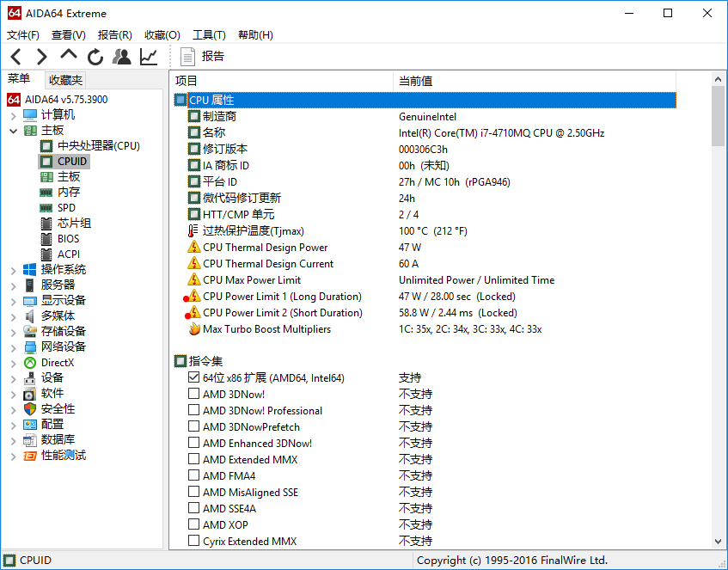
Task: Click the 配置 configuration icon
Action: point(30,425)
